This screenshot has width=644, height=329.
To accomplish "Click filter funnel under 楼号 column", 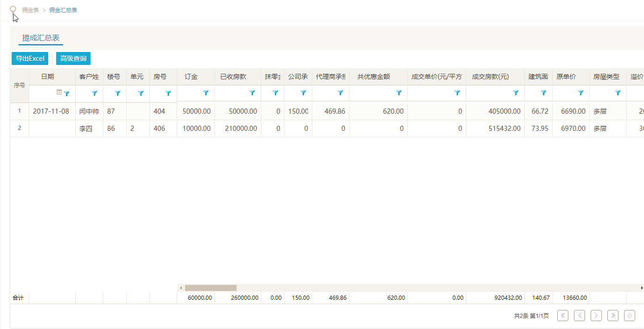I will [x=118, y=93].
